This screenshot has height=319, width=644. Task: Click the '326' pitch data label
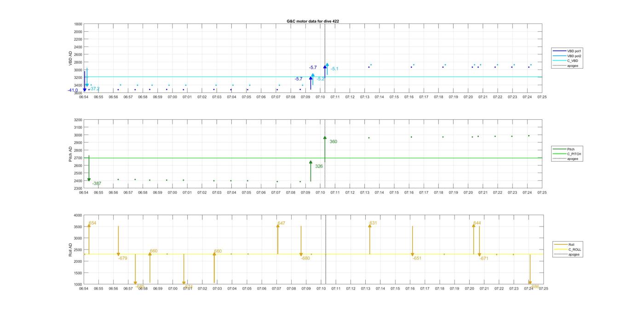tap(319, 166)
